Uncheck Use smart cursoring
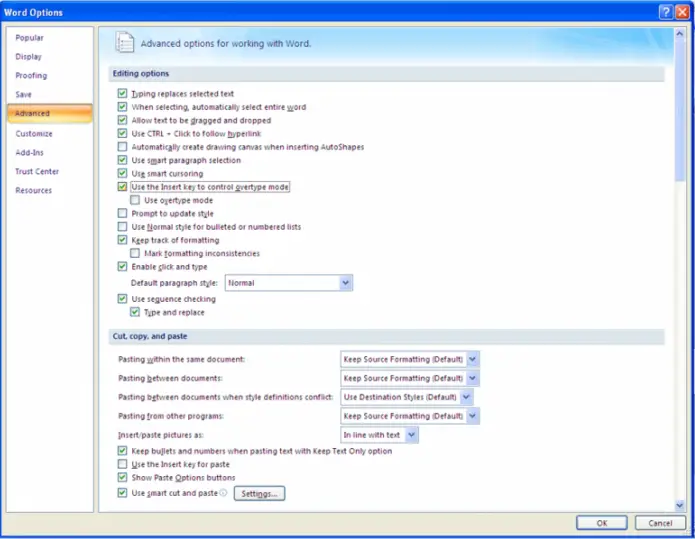The height and width of the screenshot is (539, 695). tap(122, 173)
